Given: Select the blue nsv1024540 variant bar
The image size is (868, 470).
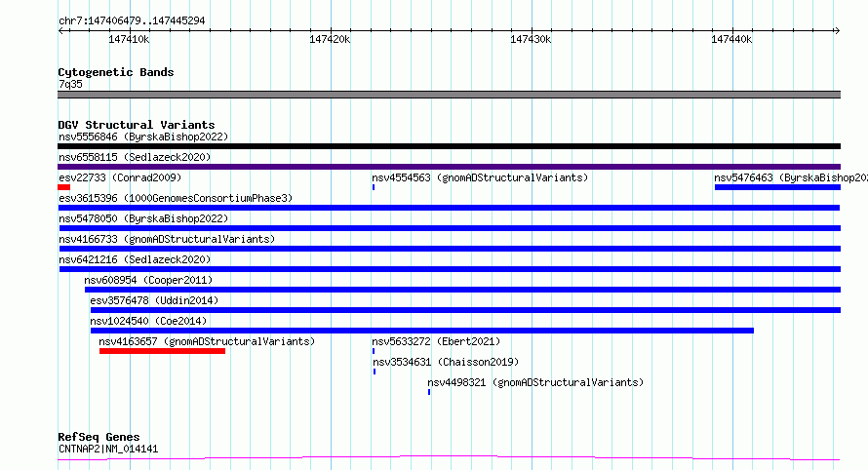Looking at the screenshot, I should tap(422, 331).
